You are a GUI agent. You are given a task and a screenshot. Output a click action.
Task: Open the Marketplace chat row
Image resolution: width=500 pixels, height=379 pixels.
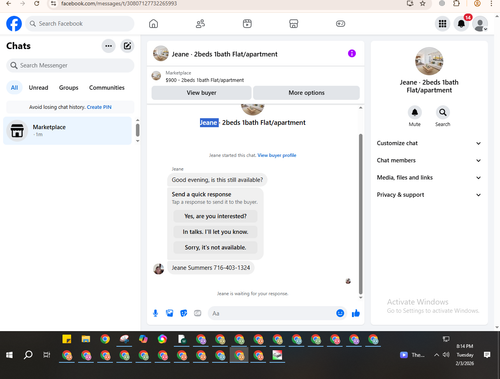[68, 131]
